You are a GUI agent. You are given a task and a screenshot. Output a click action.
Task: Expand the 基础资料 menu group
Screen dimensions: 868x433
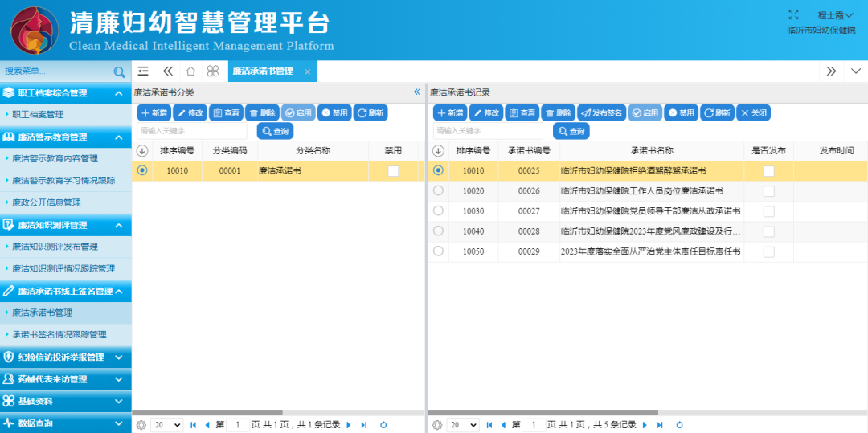tap(118, 401)
